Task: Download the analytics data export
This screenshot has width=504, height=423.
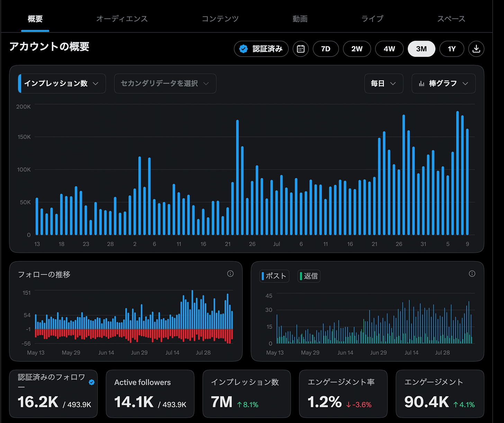Action: 476,49
